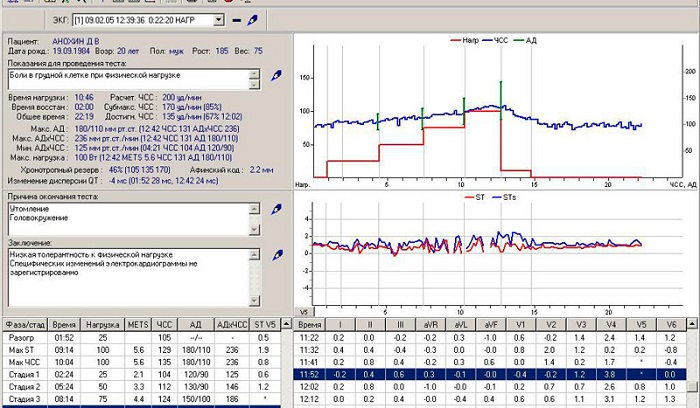Viewport: 700px width, 408px height.
Task: Click pen icon beside test termination reason
Action: click(x=277, y=210)
